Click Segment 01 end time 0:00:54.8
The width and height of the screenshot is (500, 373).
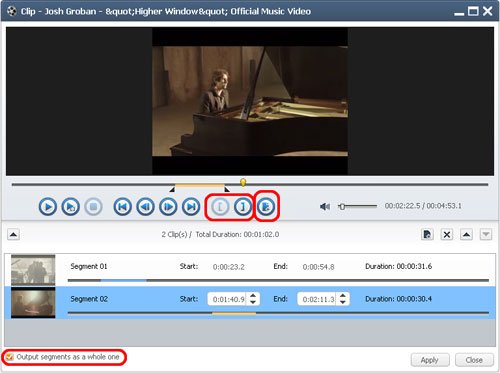318,267
